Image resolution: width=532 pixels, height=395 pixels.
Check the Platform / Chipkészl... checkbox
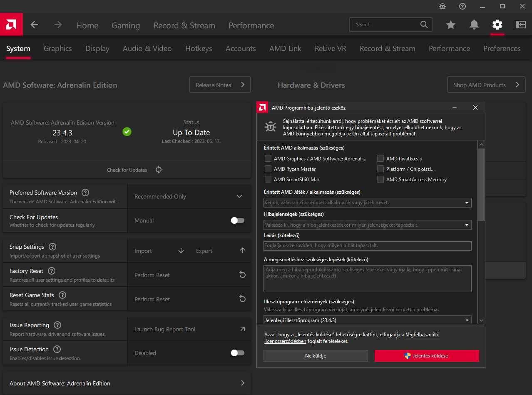(380, 169)
